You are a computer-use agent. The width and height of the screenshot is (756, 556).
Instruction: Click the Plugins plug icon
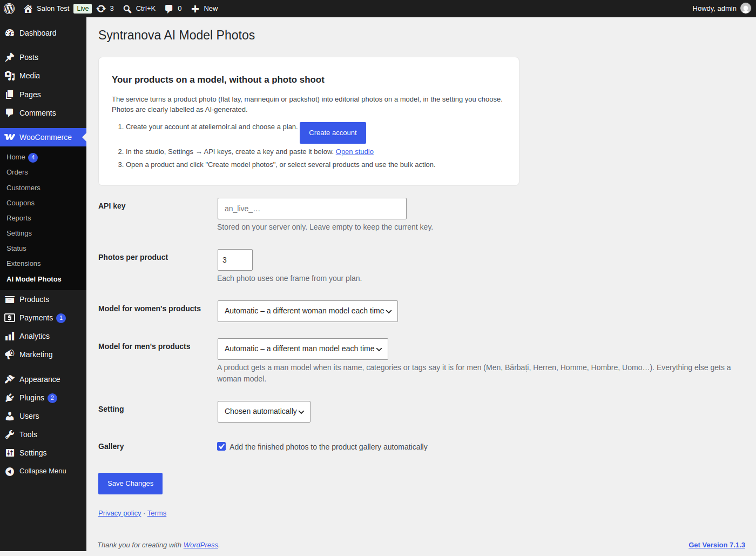tap(10, 398)
